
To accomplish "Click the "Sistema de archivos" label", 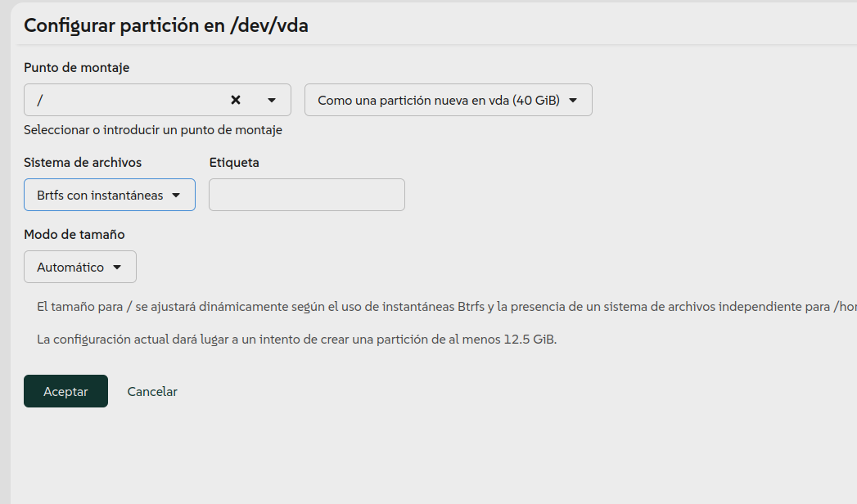I will pos(83,163).
